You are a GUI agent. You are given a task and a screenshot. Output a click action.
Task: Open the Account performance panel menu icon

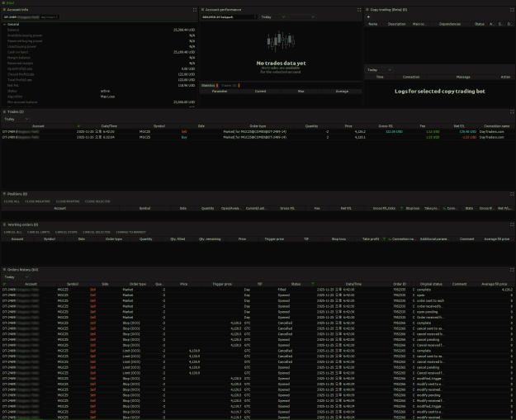pyautogui.click(x=203, y=10)
